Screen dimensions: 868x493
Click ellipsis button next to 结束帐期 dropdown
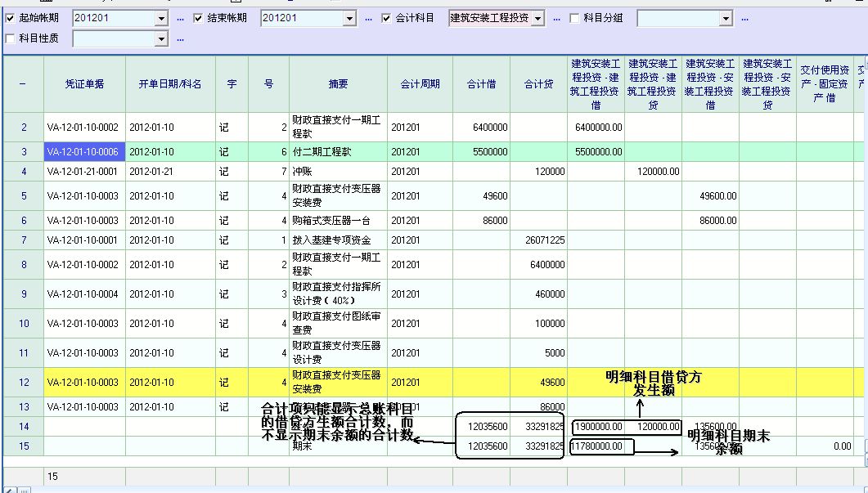368,18
